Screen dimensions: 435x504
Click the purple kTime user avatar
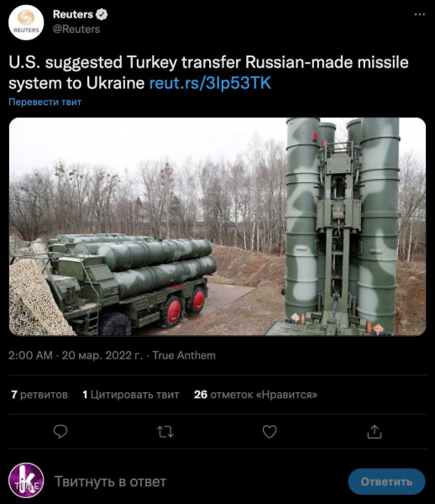26,480
